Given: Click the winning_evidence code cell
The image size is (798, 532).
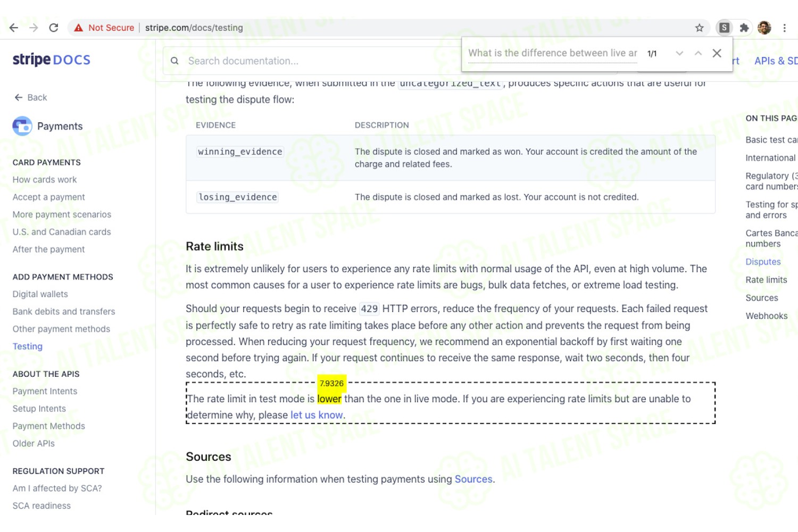Looking at the screenshot, I should coord(240,152).
